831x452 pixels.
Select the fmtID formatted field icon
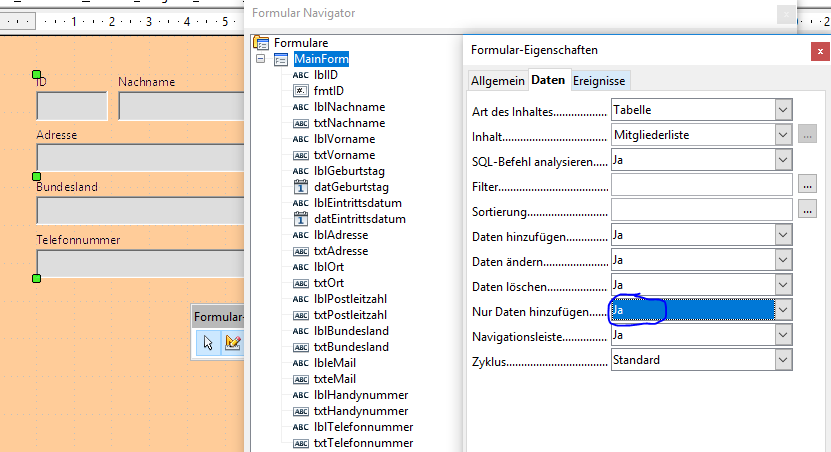(x=301, y=91)
